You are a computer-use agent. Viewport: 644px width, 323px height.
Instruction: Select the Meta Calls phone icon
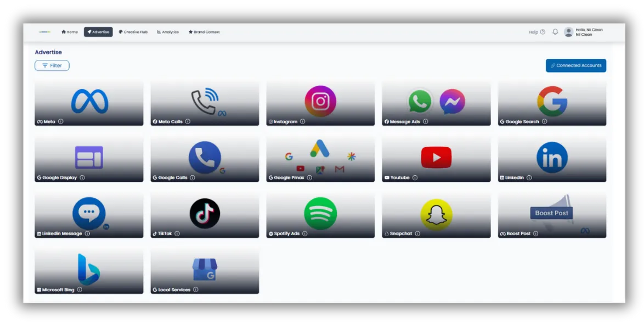(x=205, y=101)
